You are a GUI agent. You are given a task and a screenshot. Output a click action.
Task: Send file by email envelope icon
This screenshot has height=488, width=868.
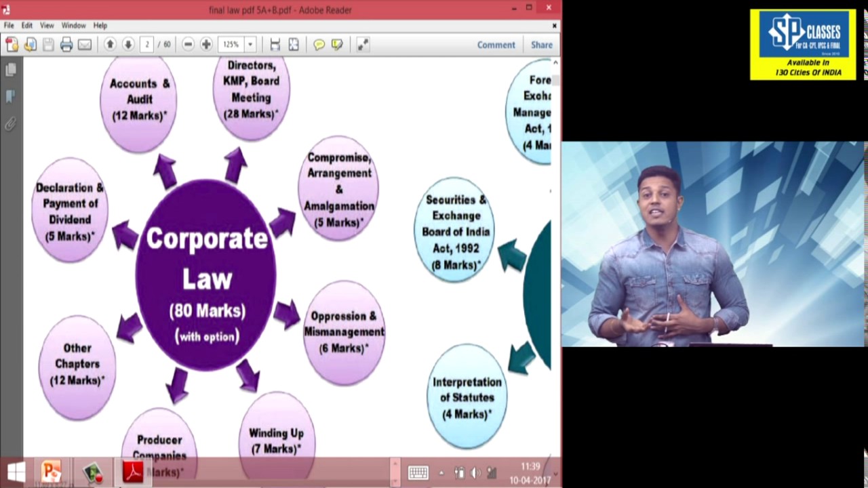pos(85,45)
